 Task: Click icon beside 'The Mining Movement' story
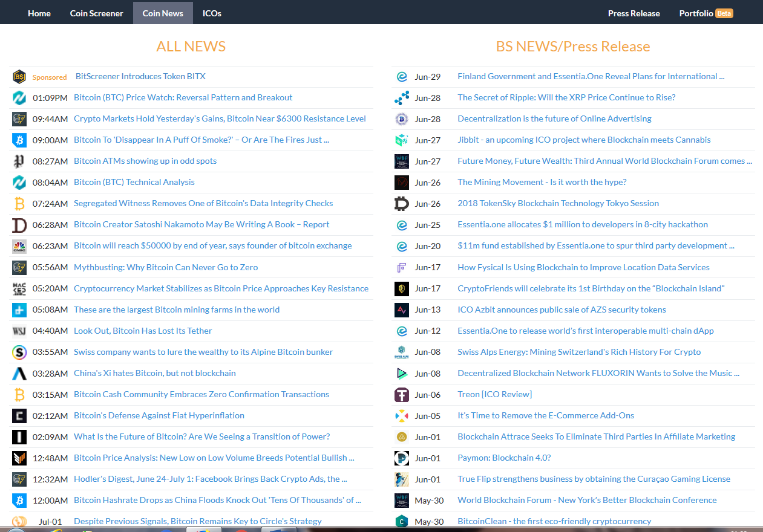(402, 183)
